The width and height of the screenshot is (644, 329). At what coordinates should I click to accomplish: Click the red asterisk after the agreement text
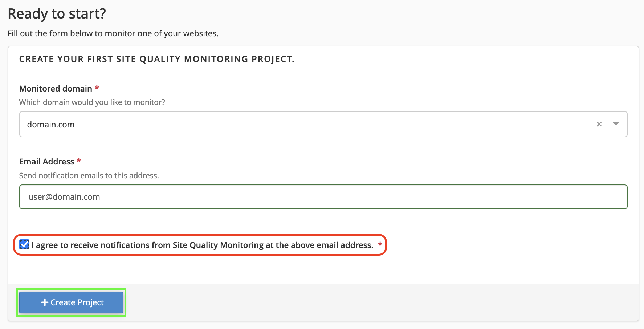tap(380, 244)
